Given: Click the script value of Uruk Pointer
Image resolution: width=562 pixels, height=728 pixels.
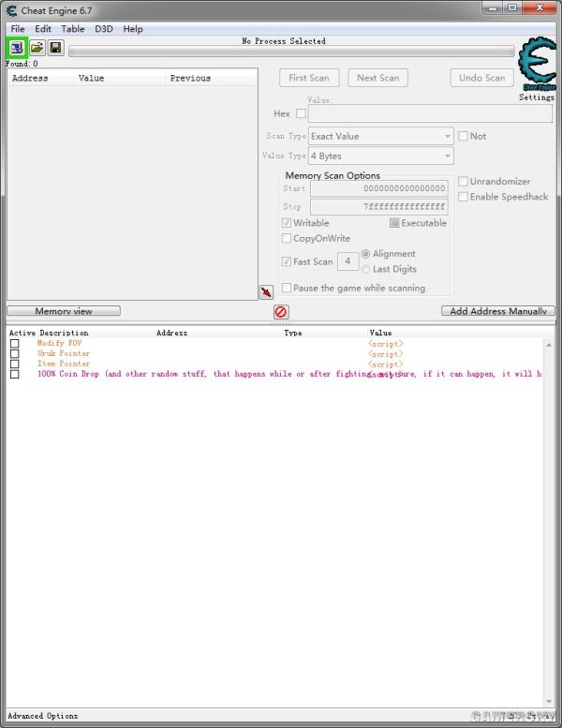Looking at the screenshot, I should click(386, 354).
